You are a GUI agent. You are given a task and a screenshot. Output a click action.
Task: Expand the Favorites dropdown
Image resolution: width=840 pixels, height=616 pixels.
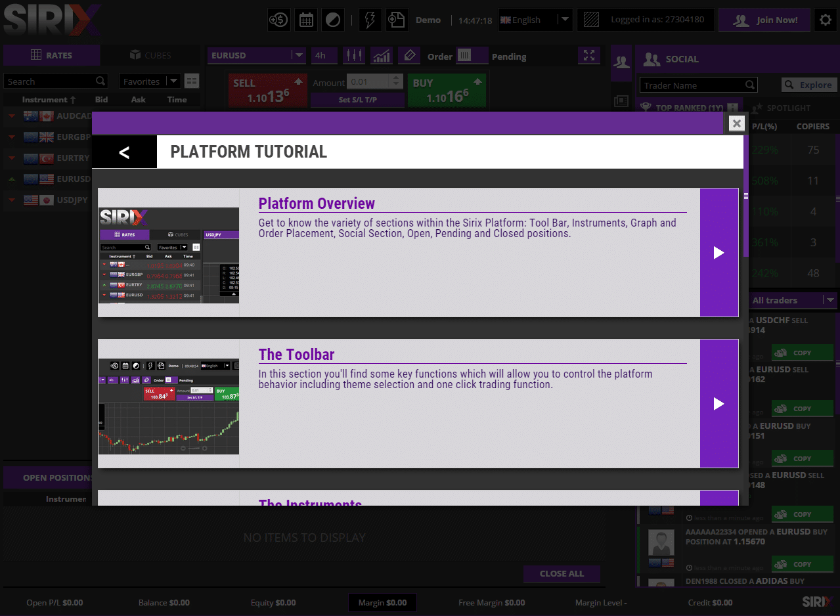(173, 81)
